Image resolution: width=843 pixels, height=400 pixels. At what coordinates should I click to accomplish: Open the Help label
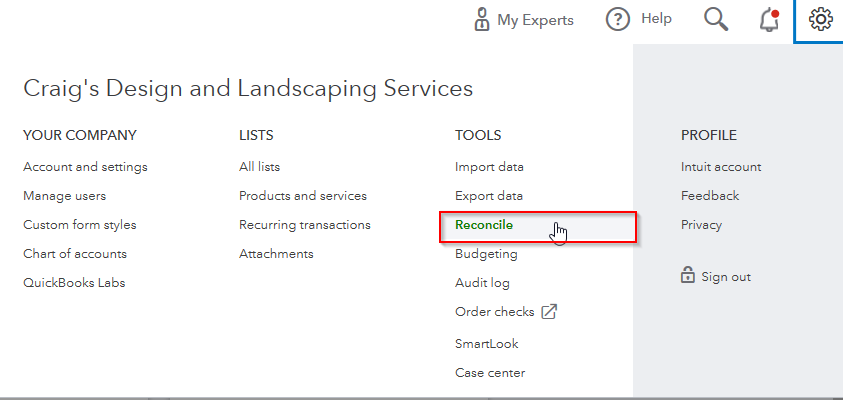click(x=656, y=19)
